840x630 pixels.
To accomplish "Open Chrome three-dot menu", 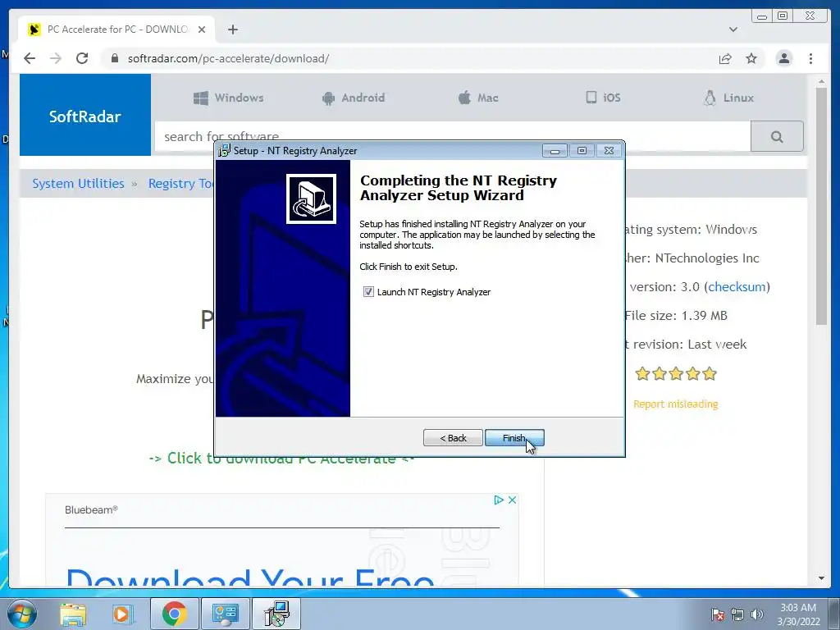I will tap(810, 58).
